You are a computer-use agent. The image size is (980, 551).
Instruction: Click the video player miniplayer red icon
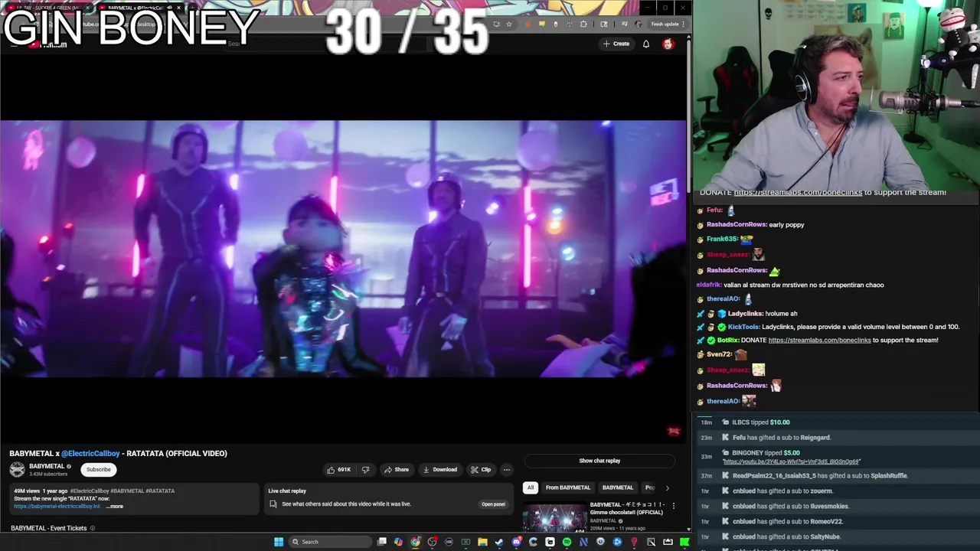(674, 432)
